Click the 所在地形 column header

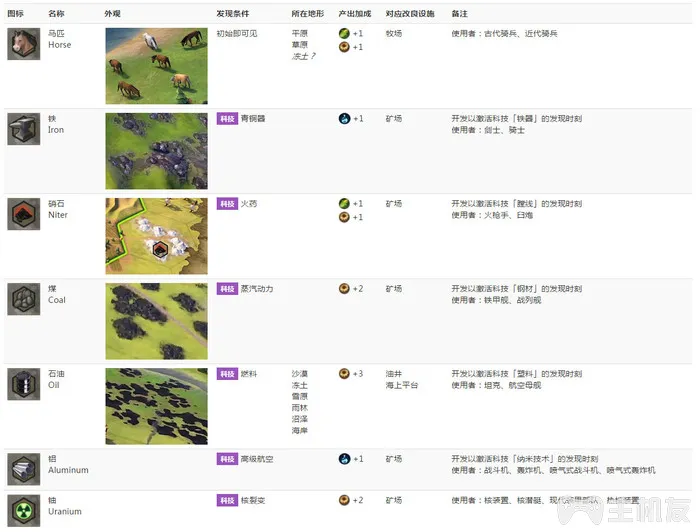[x=308, y=13]
